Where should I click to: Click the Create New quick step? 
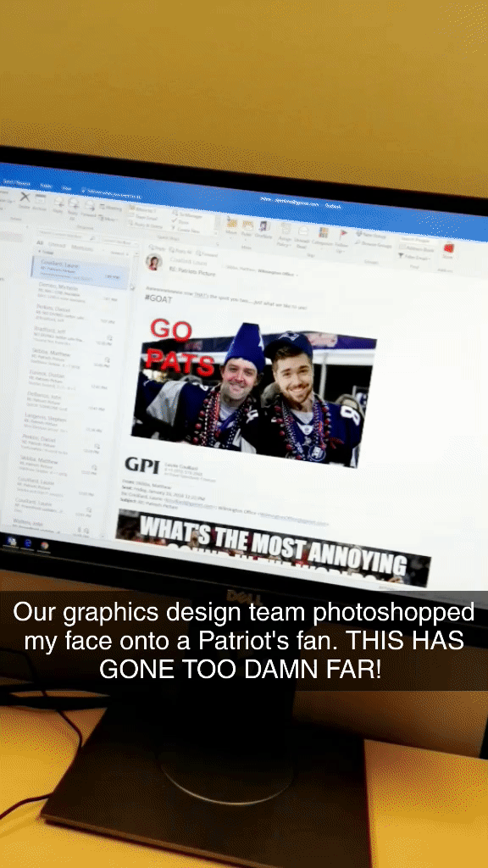tap(186, 228)
